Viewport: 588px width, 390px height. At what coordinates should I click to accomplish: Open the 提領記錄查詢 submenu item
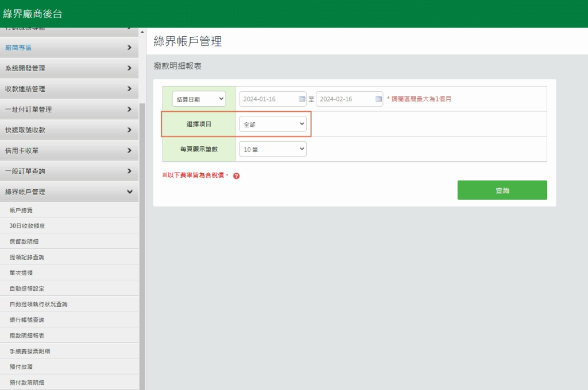tap(69, 258)
